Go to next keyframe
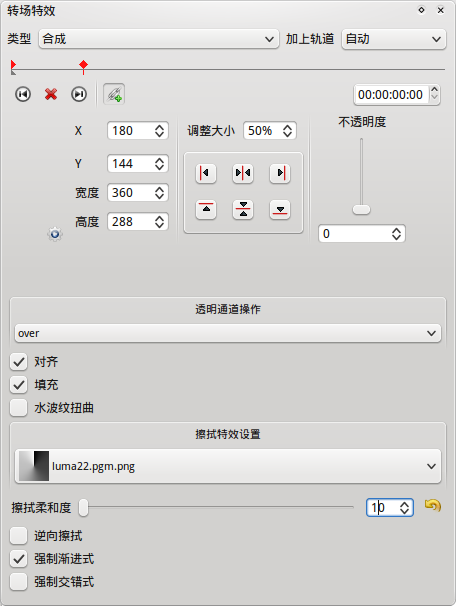Screen dimensions: 456x606 pyautogui.click(x=79, y=94)
